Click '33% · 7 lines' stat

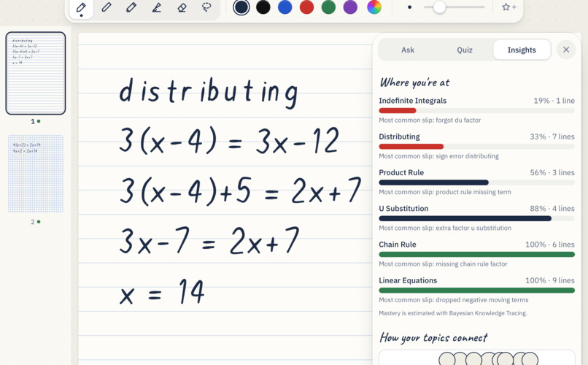552,137
